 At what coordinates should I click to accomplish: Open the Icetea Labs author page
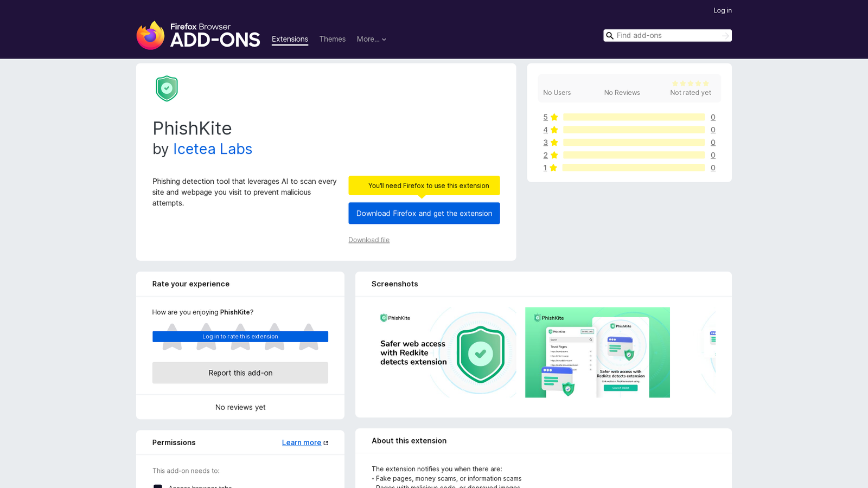click(213, 149)
